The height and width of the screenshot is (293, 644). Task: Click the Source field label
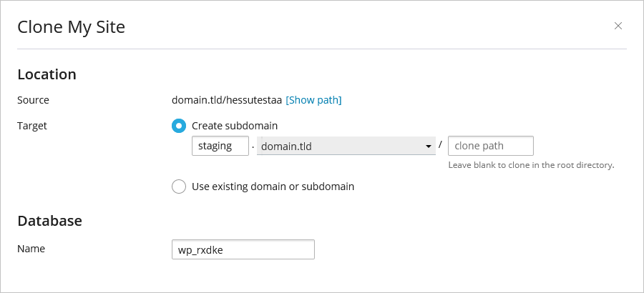[33, 100]
